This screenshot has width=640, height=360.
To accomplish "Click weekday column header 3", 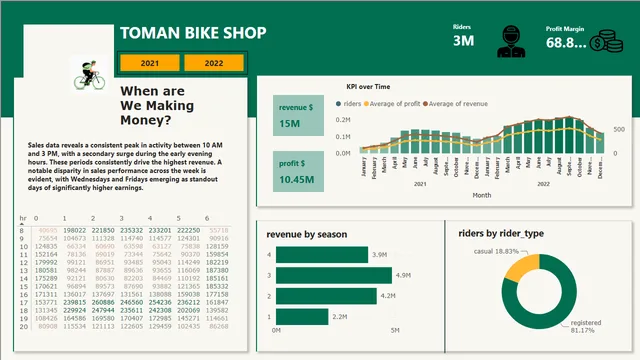I will tap(122, 218).
